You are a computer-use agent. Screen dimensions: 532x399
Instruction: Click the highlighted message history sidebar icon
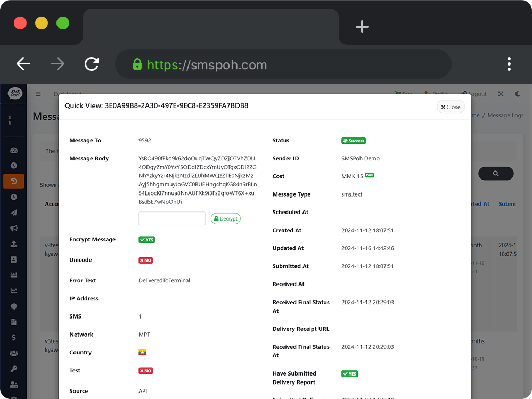click(14, 181)
